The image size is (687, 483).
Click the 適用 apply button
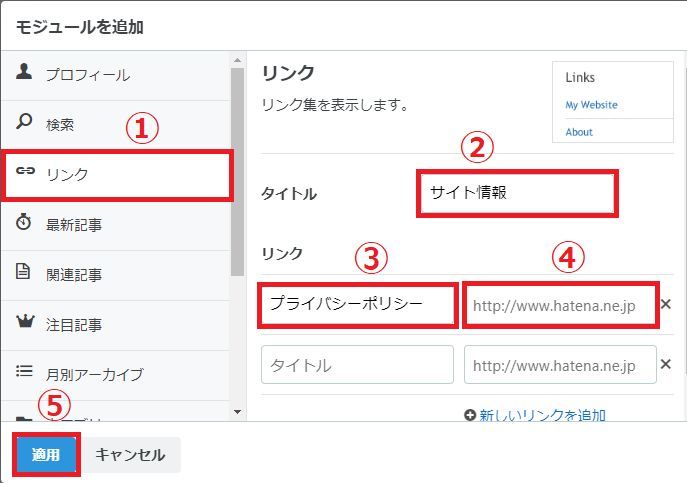[46, 455]
